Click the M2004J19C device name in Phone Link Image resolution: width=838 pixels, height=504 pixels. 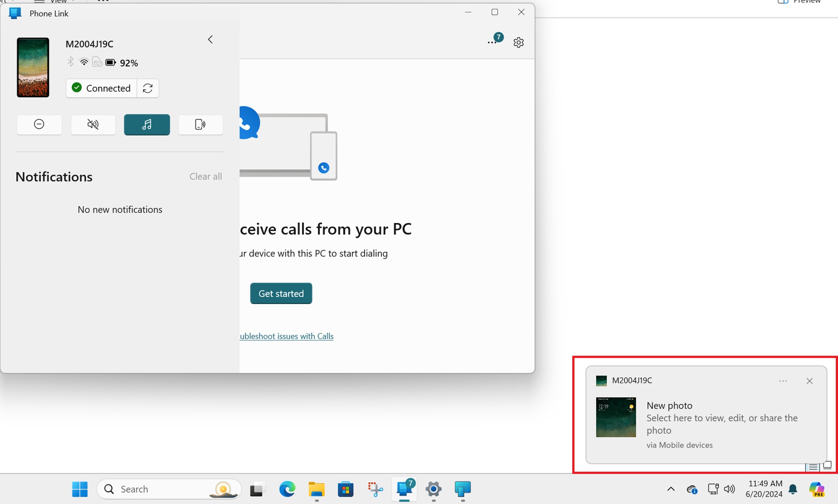point(89,44)
